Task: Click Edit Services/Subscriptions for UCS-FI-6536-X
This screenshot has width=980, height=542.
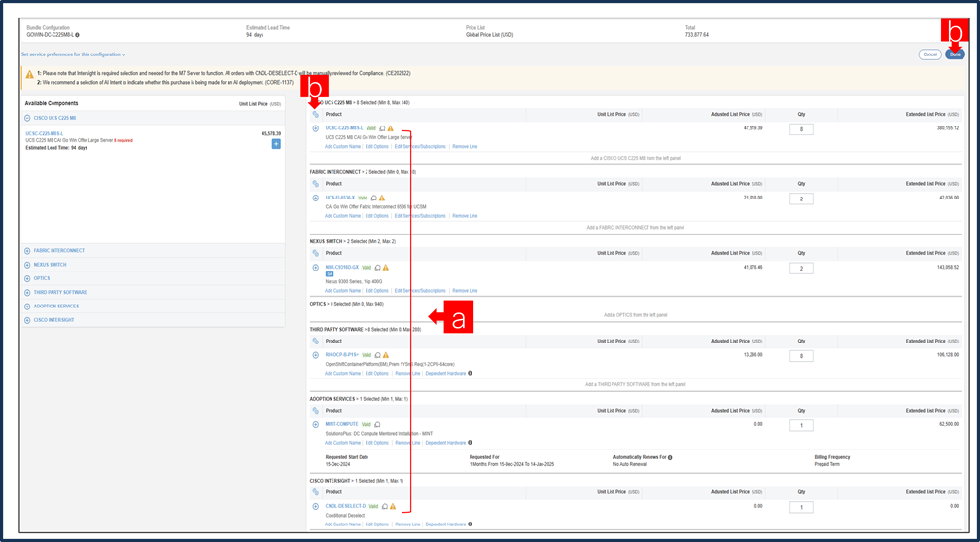Action: (x=420, y=216)
